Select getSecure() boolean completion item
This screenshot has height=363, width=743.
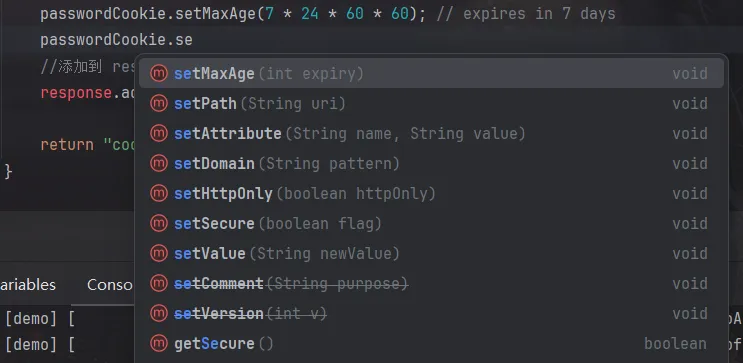tap(431, 344)
